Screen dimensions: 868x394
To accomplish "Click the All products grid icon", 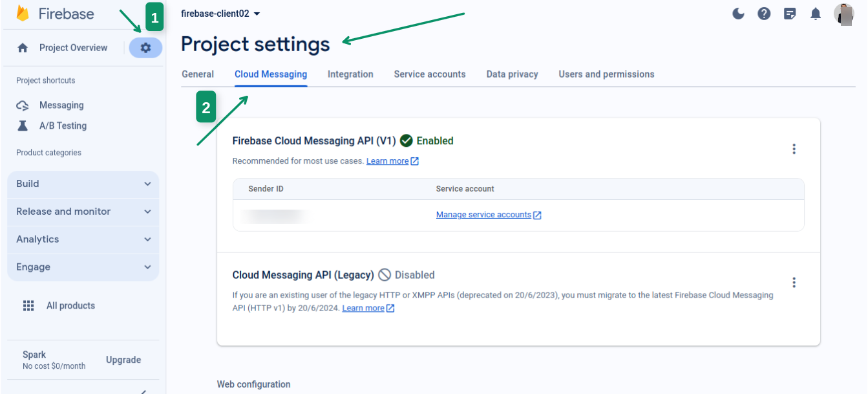I will click(28, 305).
